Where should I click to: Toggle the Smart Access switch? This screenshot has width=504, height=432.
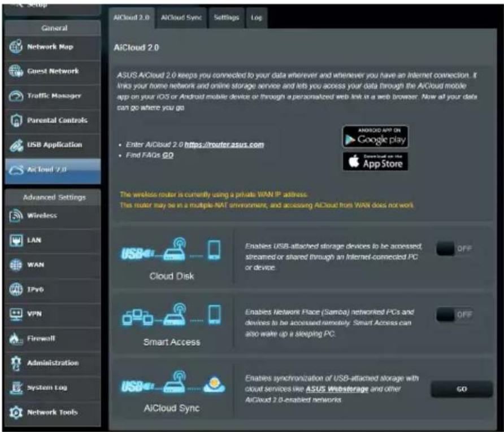coord(454,315)
